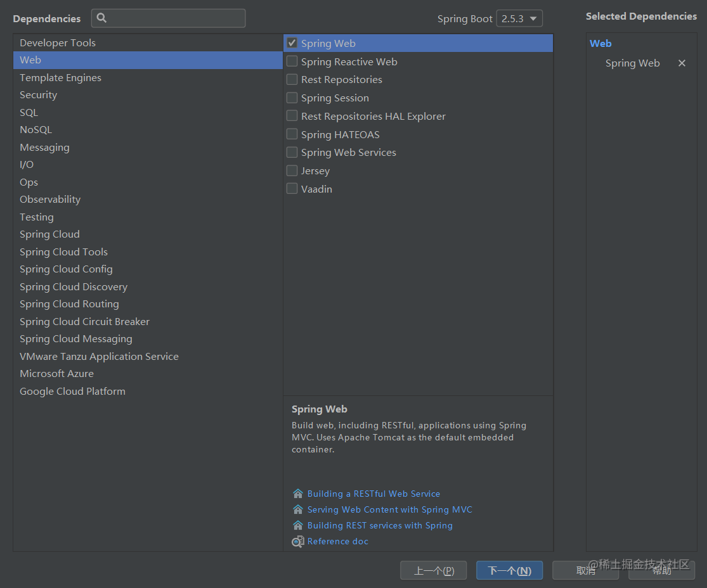Click the search magnifier icon in Dependencies field
Image resolution: width=707 pixels, height=588 pixels.
coord(102,18)
